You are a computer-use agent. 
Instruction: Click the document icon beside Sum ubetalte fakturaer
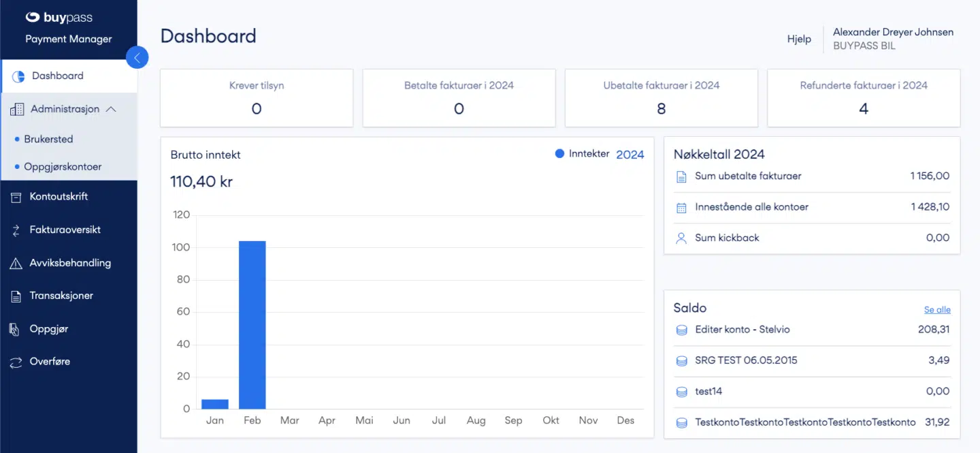coord(681,176)
